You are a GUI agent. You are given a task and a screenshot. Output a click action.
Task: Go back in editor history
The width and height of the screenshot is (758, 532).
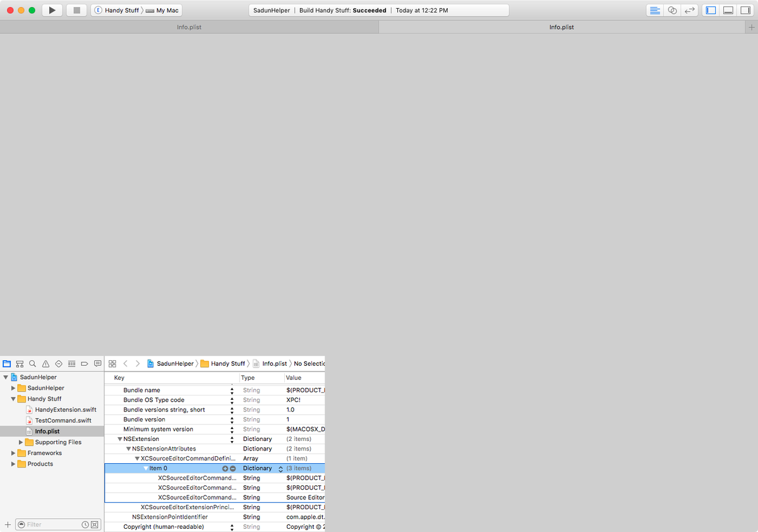pos(125,364)
